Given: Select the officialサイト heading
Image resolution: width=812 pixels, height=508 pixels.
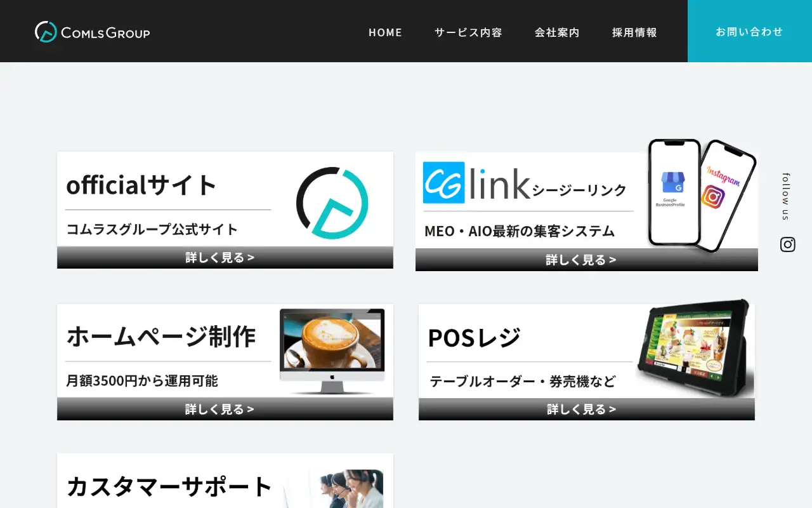Looking at the screenshot, I should (141, 185).
